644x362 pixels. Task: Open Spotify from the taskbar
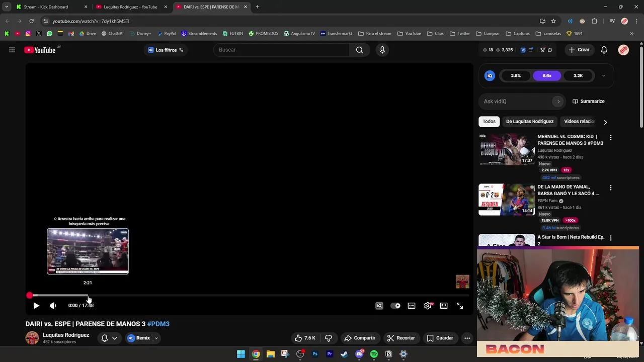point(374,354)
